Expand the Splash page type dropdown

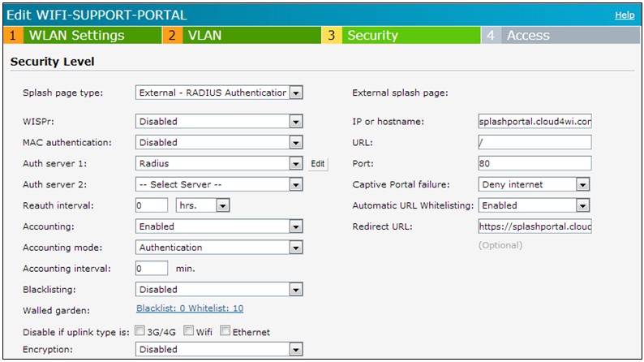219,93
